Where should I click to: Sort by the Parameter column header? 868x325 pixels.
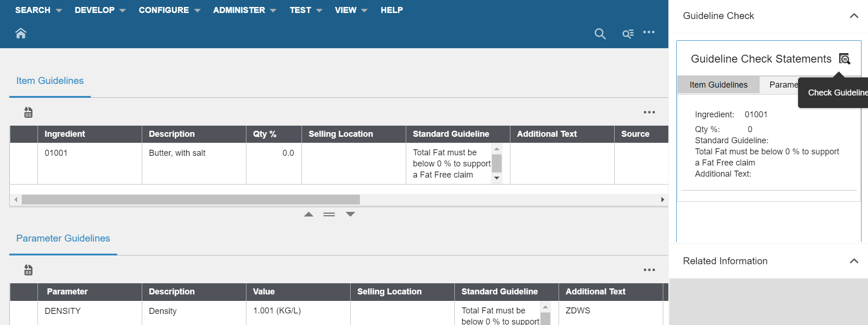click(90, 292)
